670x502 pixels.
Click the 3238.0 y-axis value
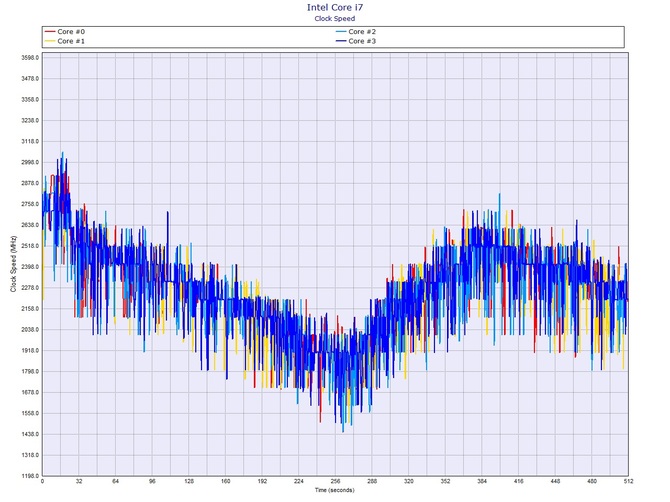point(31,120)
